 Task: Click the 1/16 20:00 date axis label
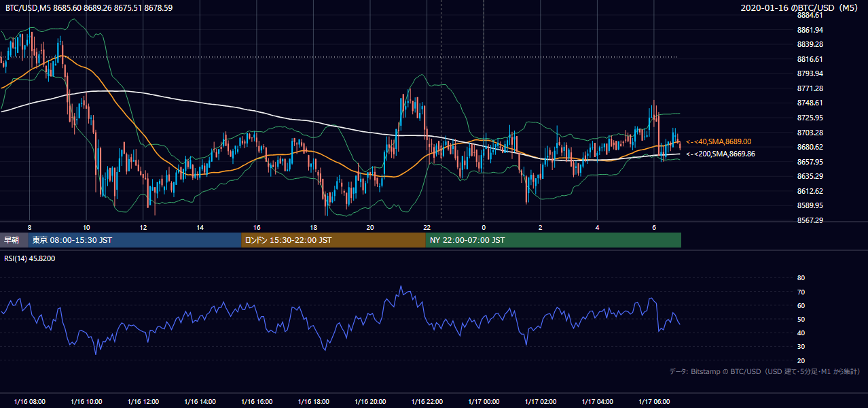coord(370,401)
